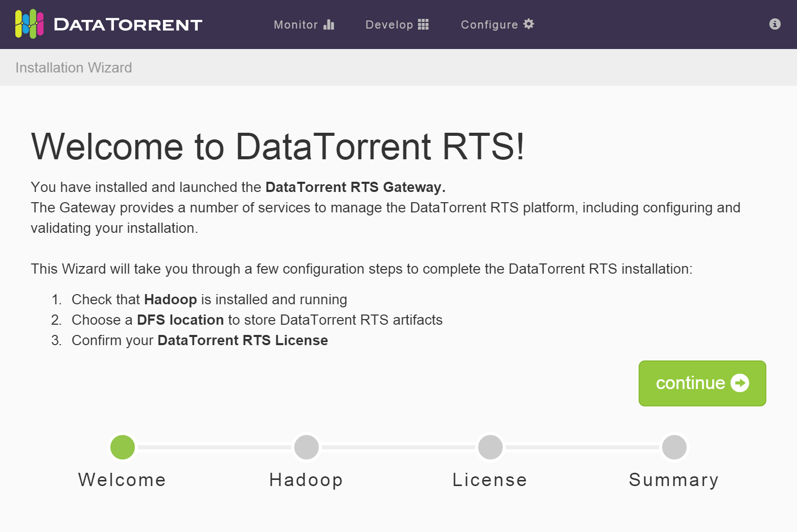Click the Welcome step label
Image resolution: width=797 pixels, height=532 pixels.
[122, 480]
